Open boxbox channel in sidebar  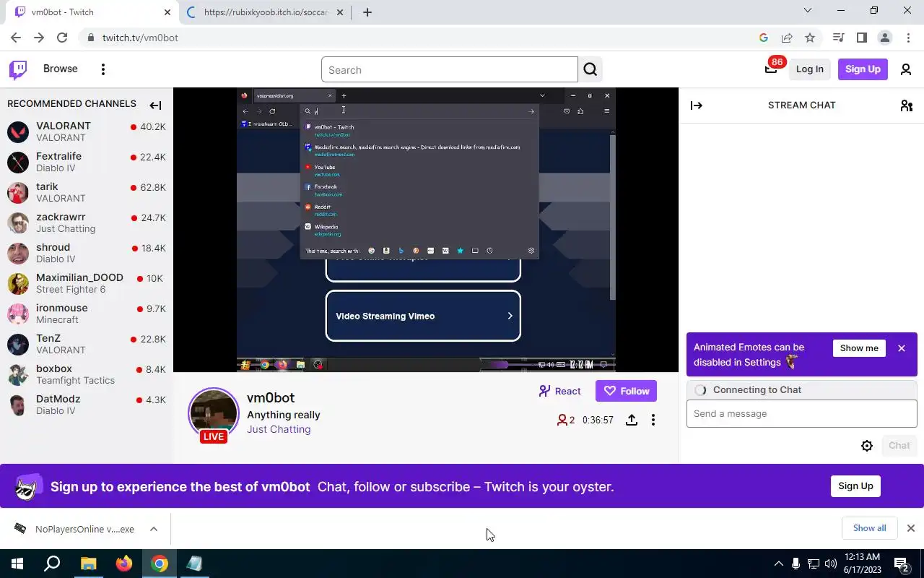(x=87, y=374)
